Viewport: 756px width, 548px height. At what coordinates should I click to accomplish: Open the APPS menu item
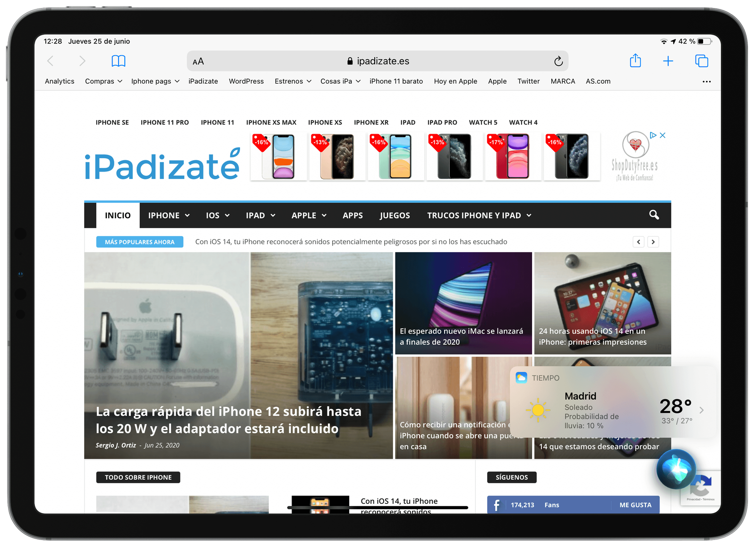coord(352,215)
